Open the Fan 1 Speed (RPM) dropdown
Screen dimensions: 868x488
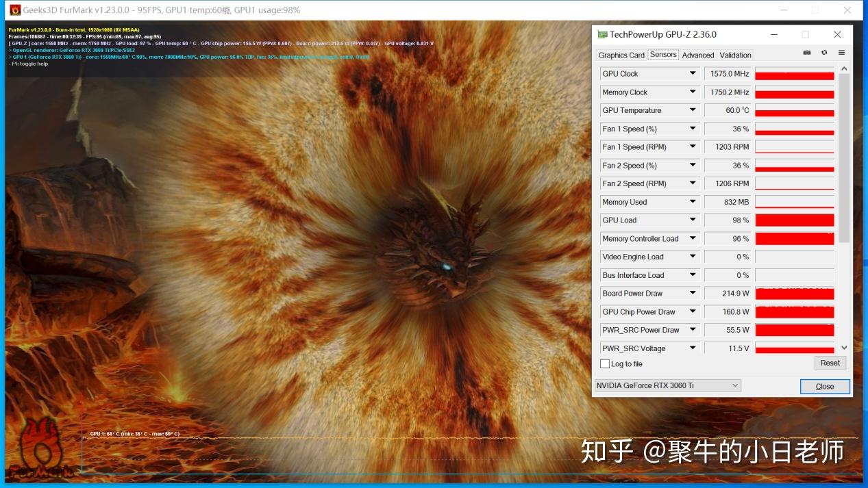click(693, 146)
